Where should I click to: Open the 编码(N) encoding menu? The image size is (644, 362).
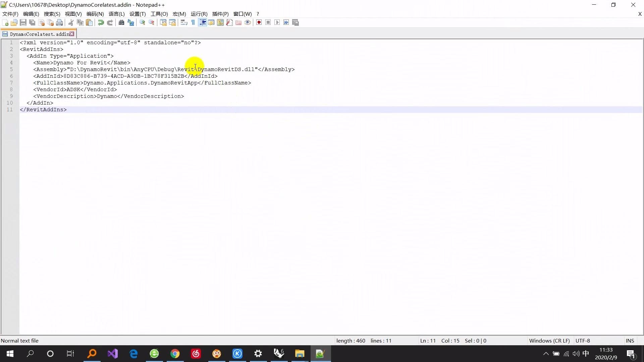[95, 14]
